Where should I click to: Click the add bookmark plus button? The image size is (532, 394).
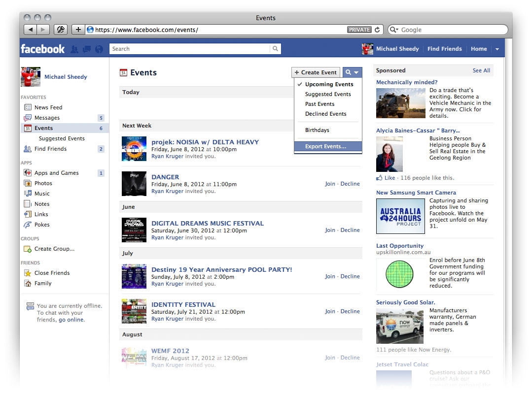click(x=78, y=30)
